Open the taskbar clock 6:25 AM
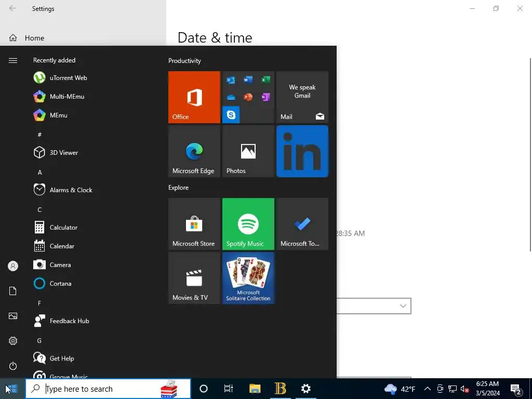Screen dimensions: 532x399 click(487, 389)
